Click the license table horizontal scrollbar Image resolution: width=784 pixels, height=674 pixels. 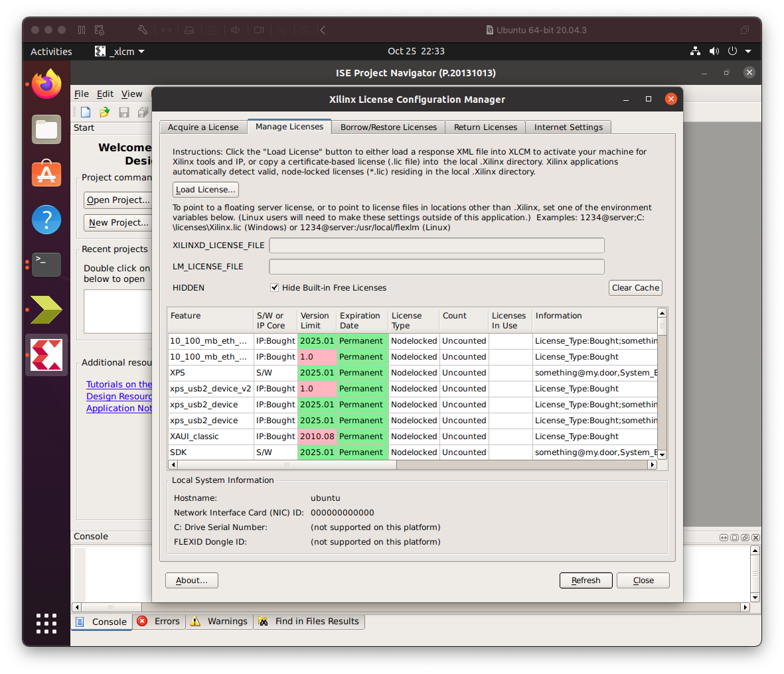point(287,464)
